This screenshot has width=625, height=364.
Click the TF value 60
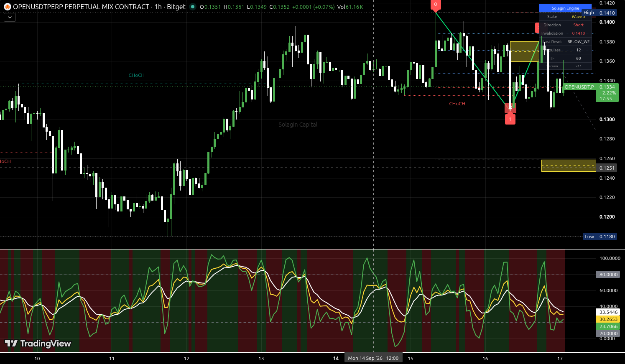(579, 59)
